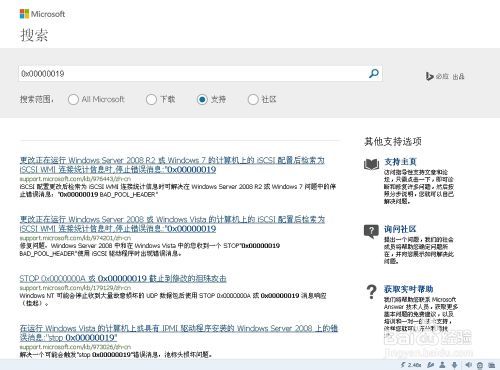The width and height of the screenshot is (500, 370).
Task: Click the folder icon at status bar end
Action: (x=491, y=365)
